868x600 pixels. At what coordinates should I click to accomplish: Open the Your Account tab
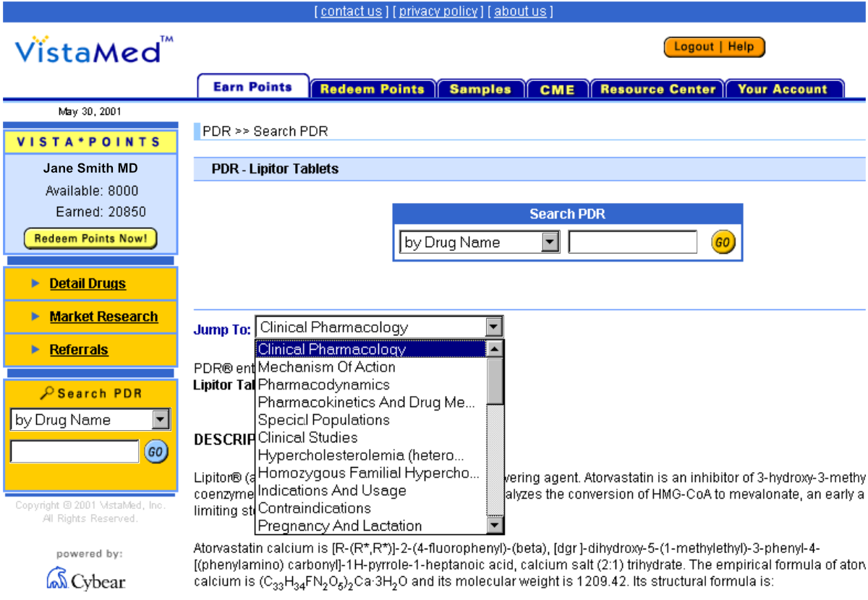click(783, 89)
